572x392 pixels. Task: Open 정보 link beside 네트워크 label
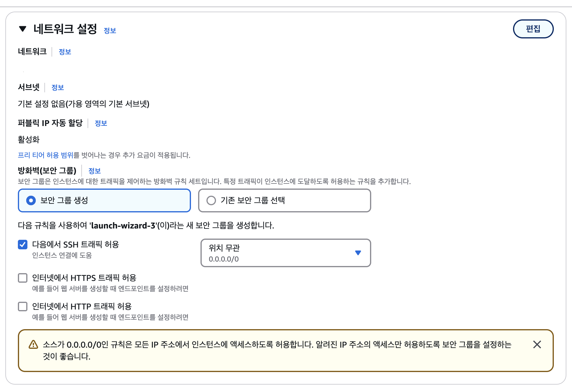coord(65,52)
